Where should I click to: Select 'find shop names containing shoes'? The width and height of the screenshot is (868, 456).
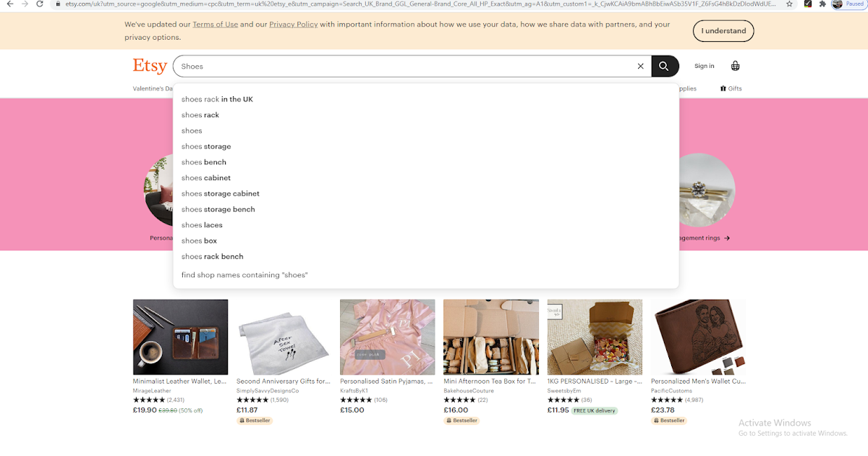[x=244, y=275]
